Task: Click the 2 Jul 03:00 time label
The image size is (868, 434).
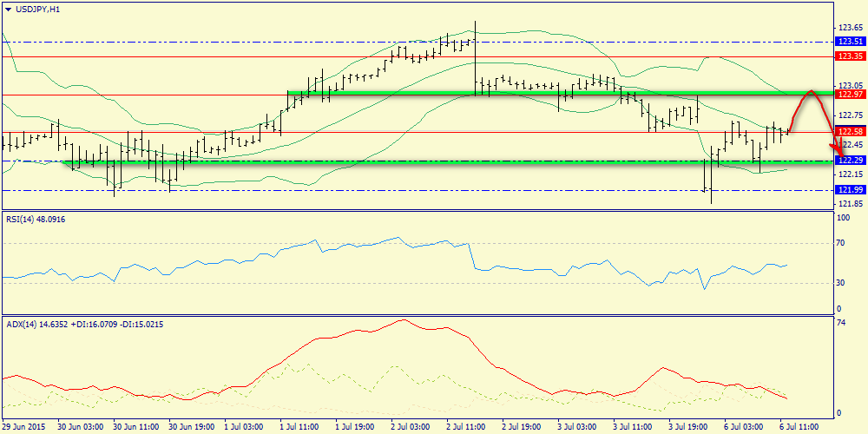Action: click(x=411, y=427)
